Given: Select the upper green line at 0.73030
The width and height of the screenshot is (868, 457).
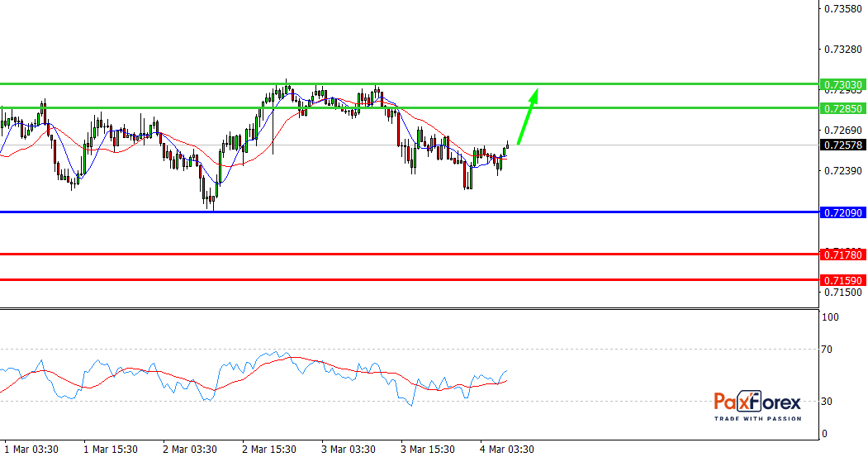Looking at the screenshot, I should coord(409,84).
